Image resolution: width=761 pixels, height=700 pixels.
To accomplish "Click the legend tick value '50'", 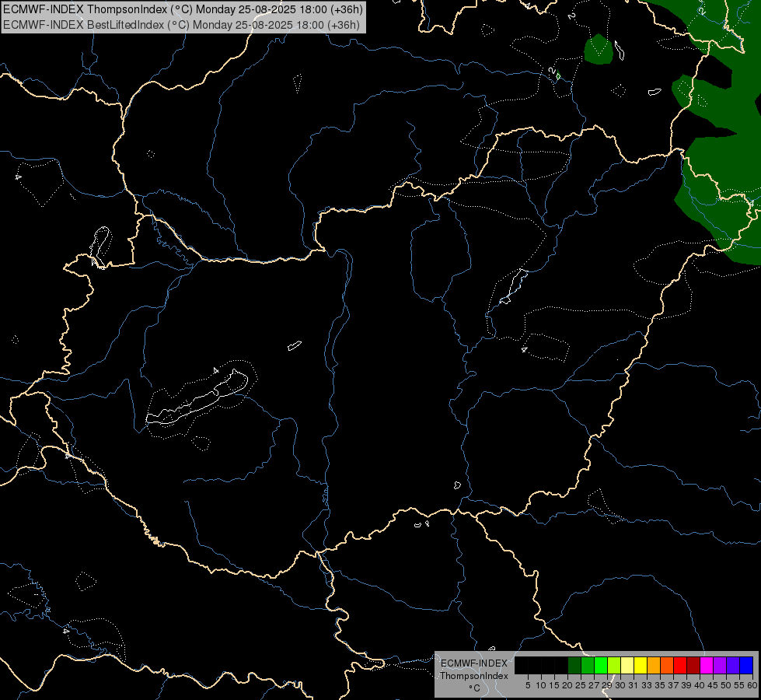I will [725, 685].
